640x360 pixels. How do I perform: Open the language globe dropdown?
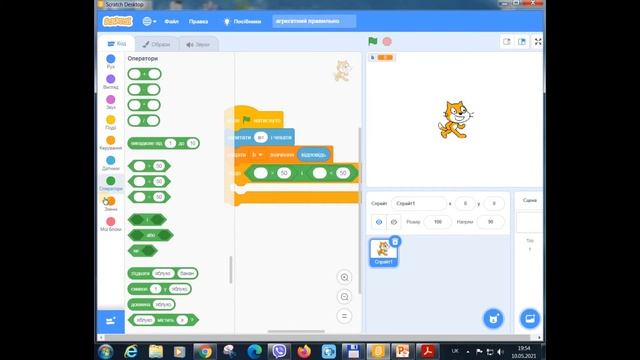pos(149,21)
